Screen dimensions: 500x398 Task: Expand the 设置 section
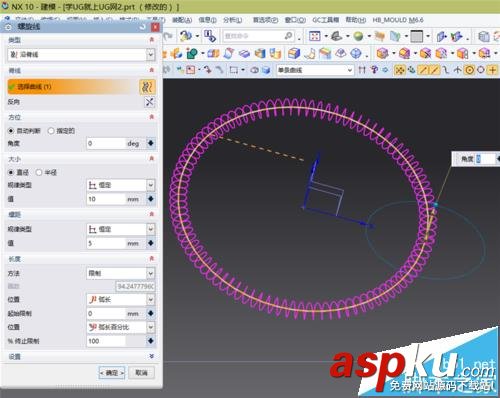[x=152, y=356]
